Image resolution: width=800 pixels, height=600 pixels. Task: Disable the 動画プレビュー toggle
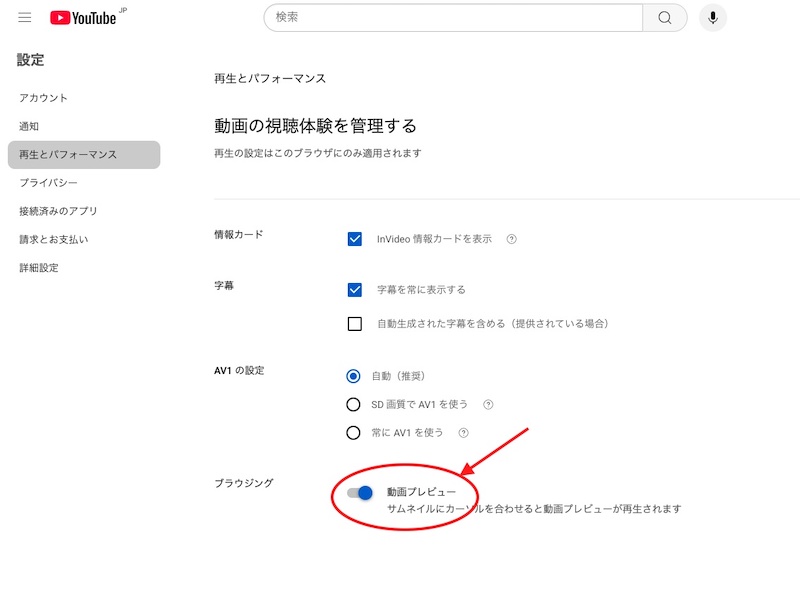pos(360,492)
